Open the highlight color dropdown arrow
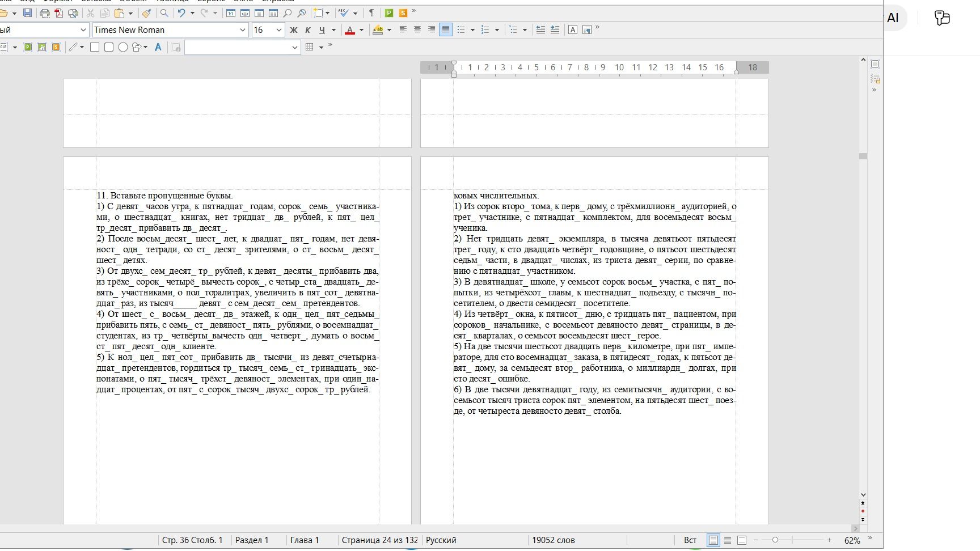980x551 pixels. coord(389,29)
